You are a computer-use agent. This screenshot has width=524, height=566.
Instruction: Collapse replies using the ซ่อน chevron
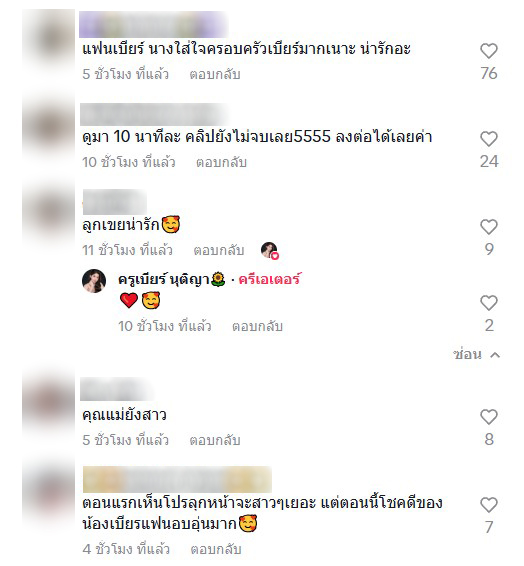[495, 355]
